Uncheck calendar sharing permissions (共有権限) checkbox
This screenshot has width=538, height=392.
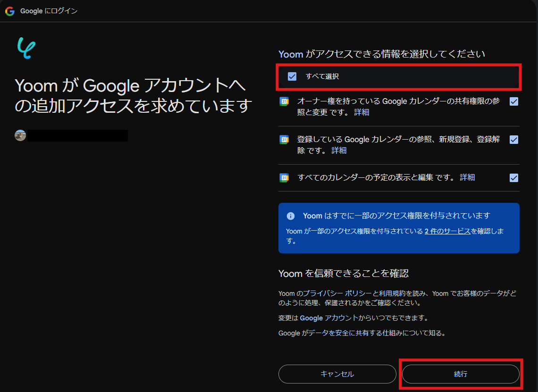point(513,101)
